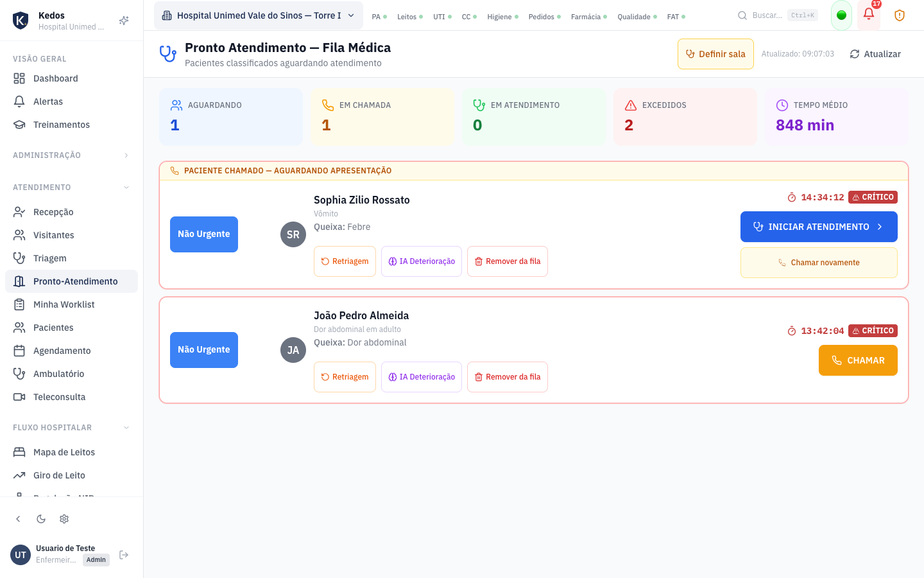Click Definir sala button

click(x=715, y=54)
